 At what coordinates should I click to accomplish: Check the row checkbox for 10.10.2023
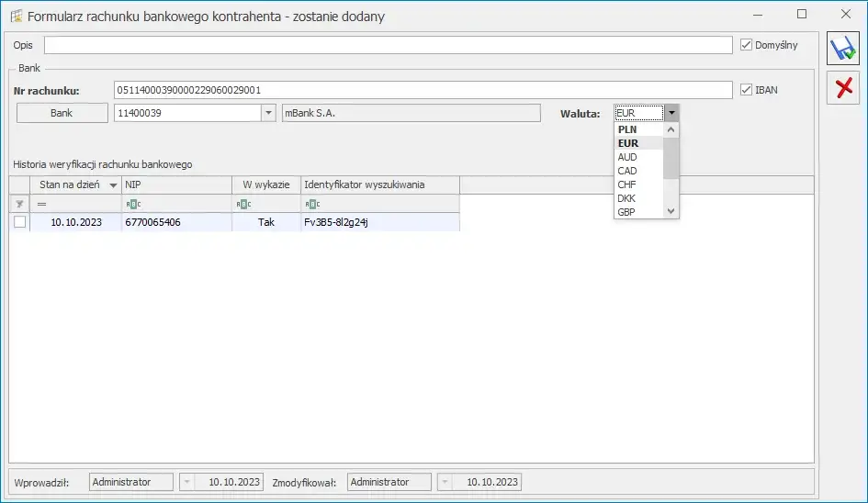20,222
